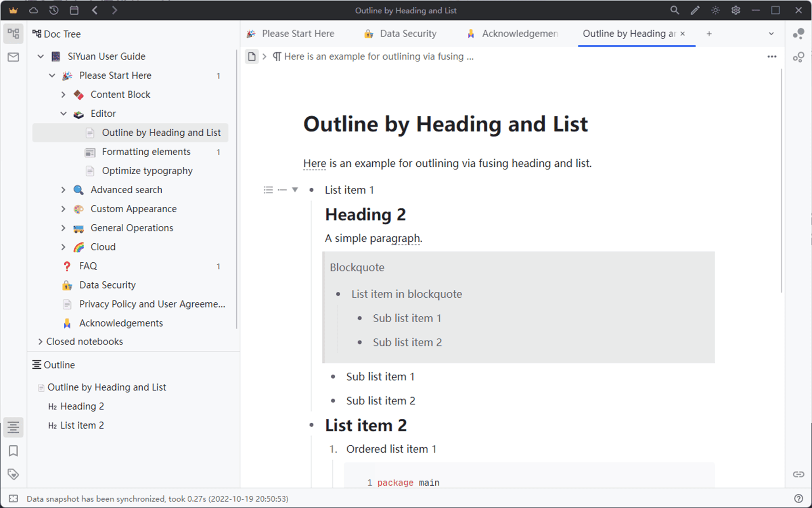Collapse the Editor node in the doc tree
Image resolution: width=812 pixels, height=508 pixels.
point(64,114)
